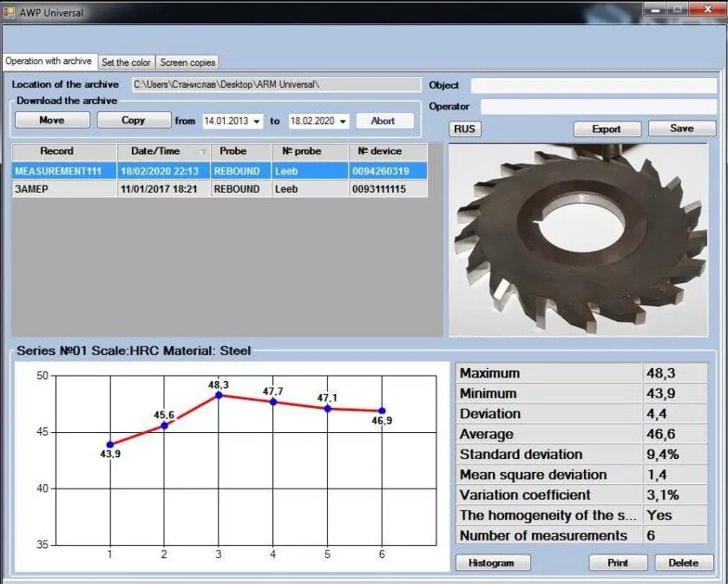This screenshot has width=728, height=584.
Task: Select the Operation with archive tab
Action: click(x=49, y=62)
